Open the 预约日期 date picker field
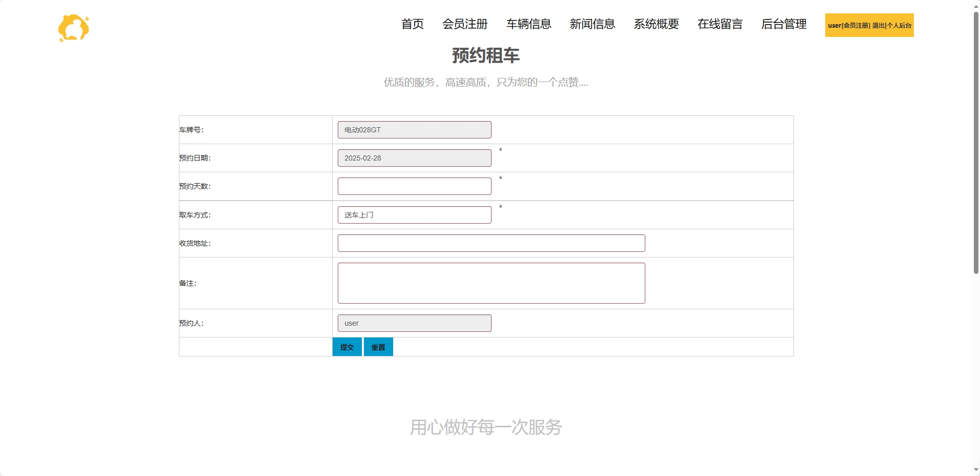980x476 pixels. click(x=414, y=157)
